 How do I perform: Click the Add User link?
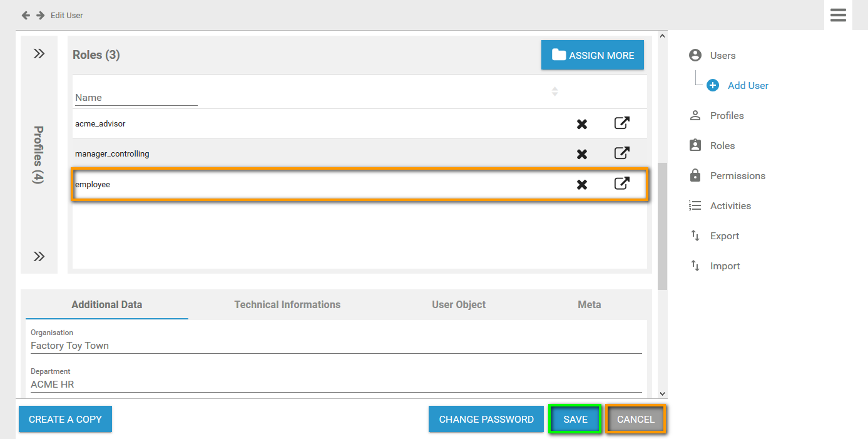coord(748,85)
